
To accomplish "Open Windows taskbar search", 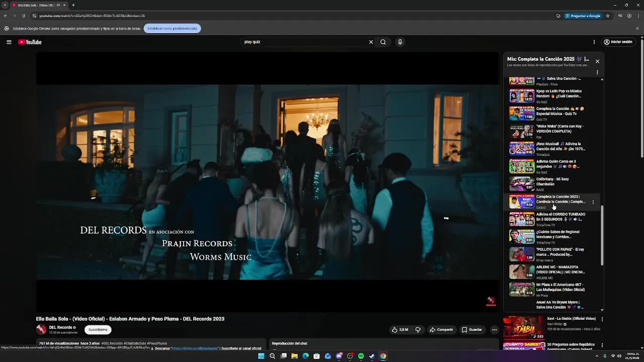I will coord(272,356).
